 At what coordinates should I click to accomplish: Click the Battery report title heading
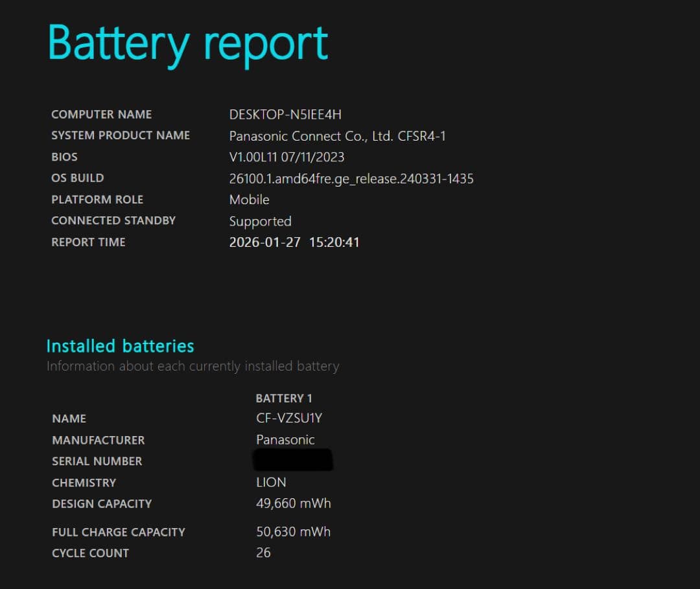(x=188, y=44)
